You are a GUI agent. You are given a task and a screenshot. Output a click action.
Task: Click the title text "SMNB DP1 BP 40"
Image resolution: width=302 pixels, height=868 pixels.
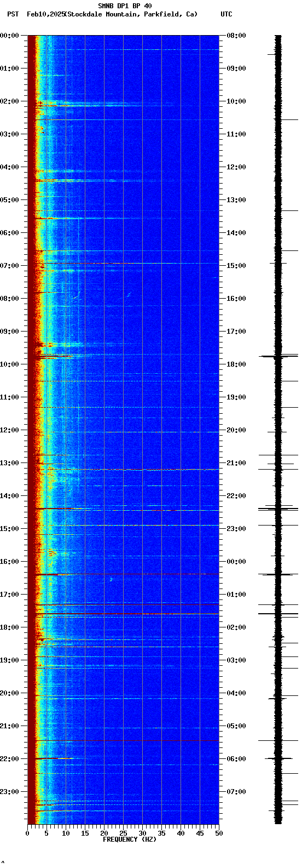click(x=125, y=6)
